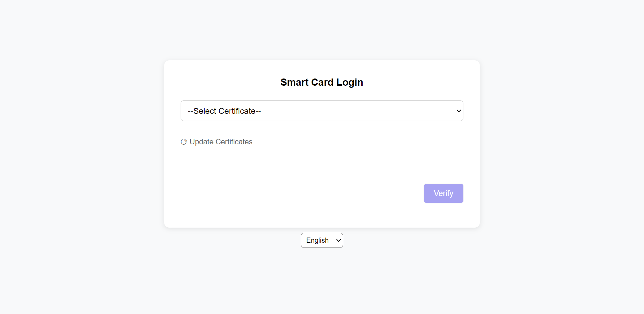Image resolution: width=644 pixels, height=314 pixels.
Task: Click the word Certificates in the update link
Action: click(x=234, y=142)
